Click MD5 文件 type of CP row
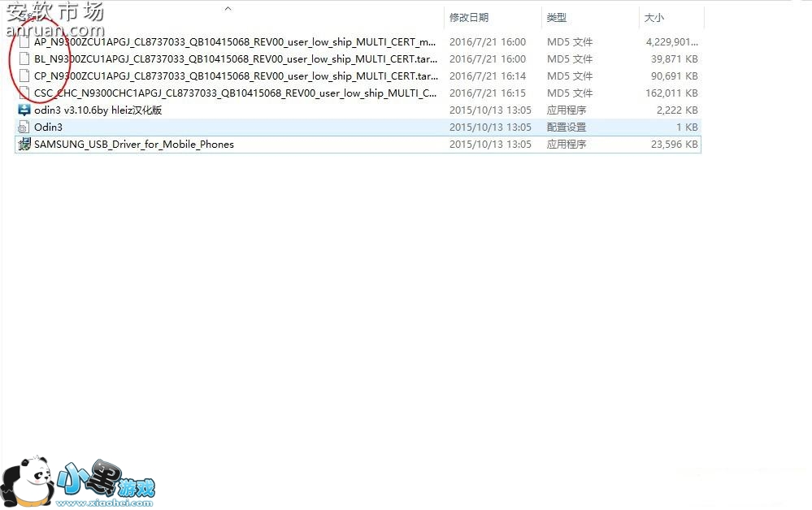 click(570, 76)
